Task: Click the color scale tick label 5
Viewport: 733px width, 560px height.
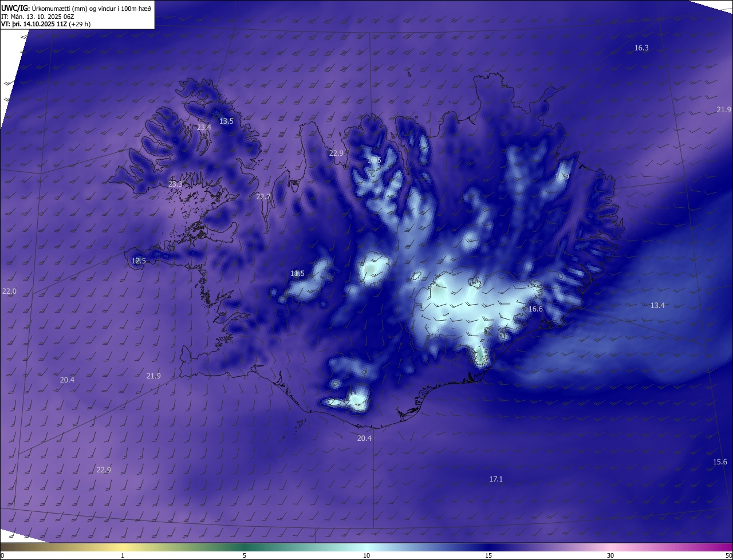Action: pos(245,555)
